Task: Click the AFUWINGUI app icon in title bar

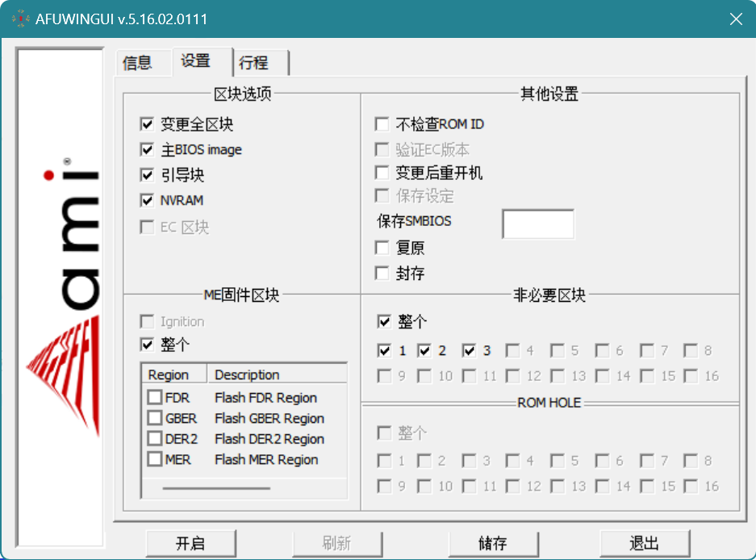Action: (x=21, y=19)
